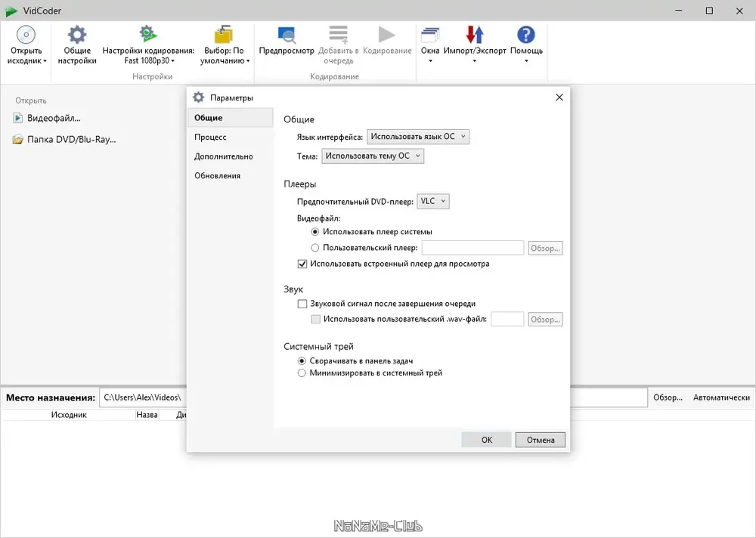This screenshot has height=538, width=756.
Task: Select the Пользовательский плеер radio button
Action: point(314,248)
